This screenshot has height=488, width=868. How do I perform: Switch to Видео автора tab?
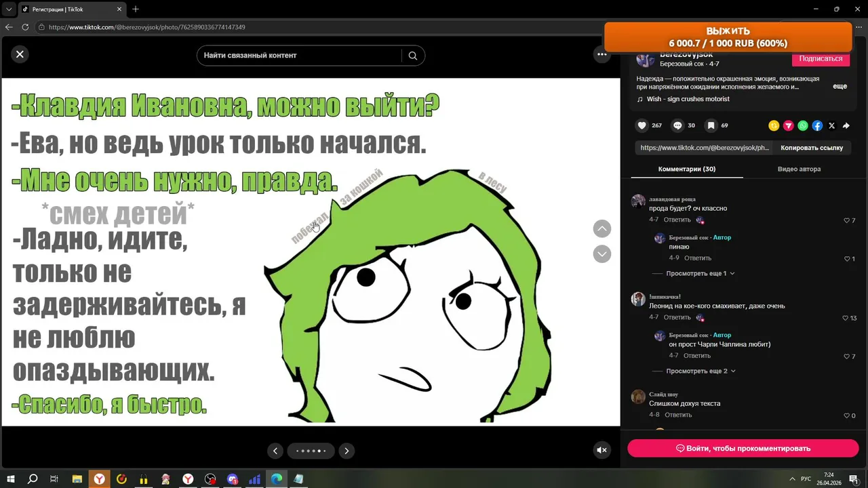pos(799,169)
